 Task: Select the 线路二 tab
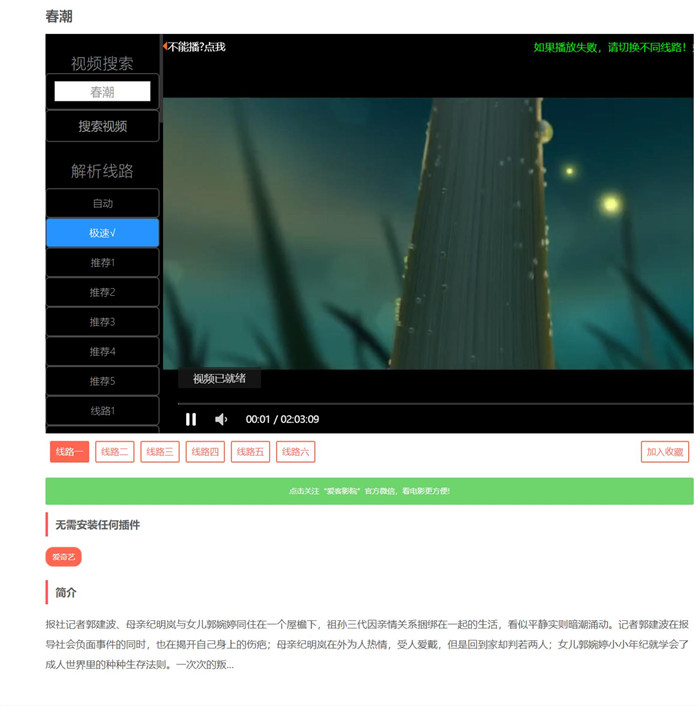tap(115, 452)
